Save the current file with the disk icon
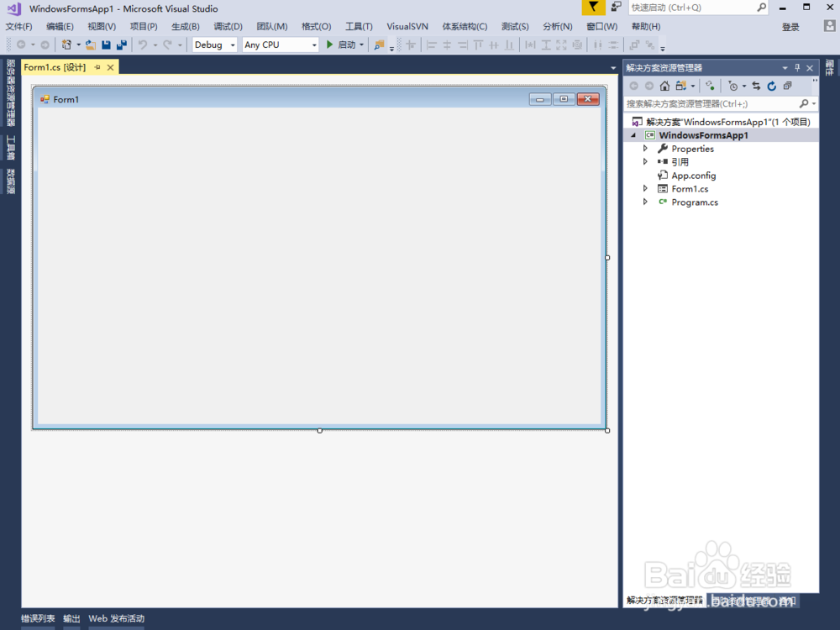Viewport: 840px width, 630px height. click(x=106, y=45)
